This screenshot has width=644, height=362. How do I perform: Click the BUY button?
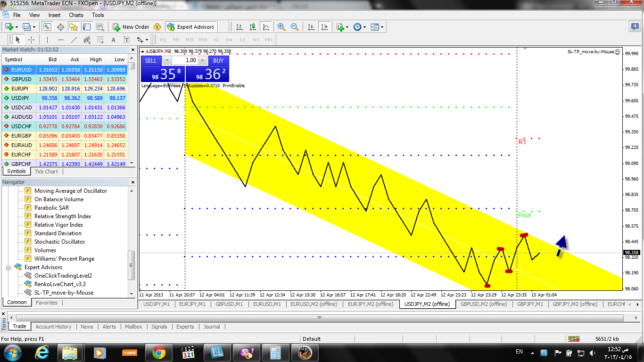point(218,60)
